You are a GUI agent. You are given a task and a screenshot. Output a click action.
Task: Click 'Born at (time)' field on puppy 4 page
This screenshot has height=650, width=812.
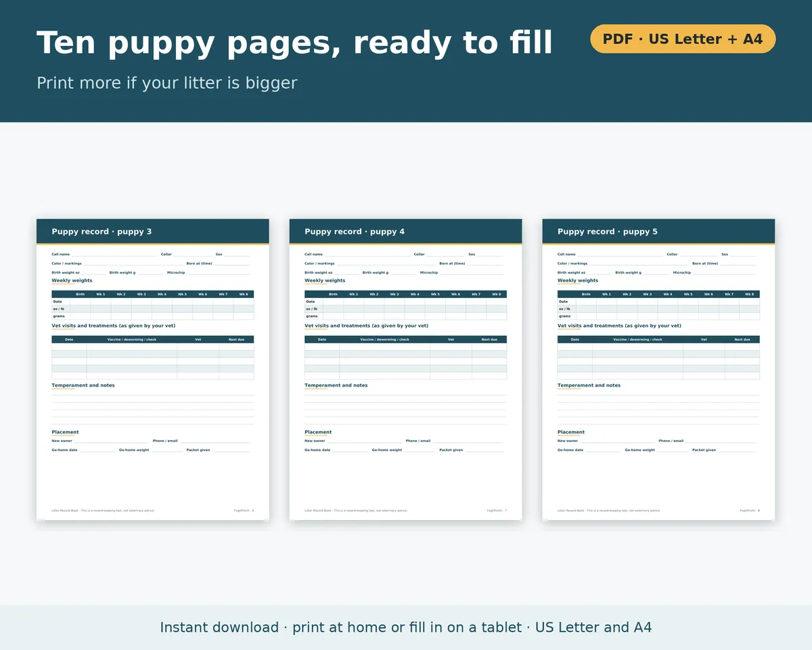[471, 263]
